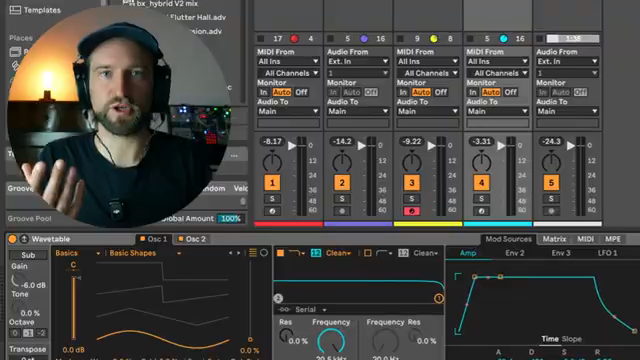Select the Env 2 tab
Image resolution: width=640 pixels, height=360 pixels.
515,253
